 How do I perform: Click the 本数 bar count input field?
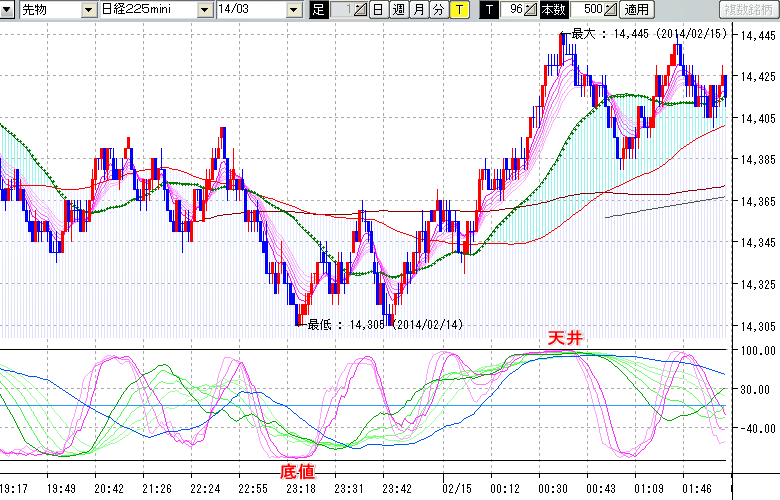click(x=586, y=10)
